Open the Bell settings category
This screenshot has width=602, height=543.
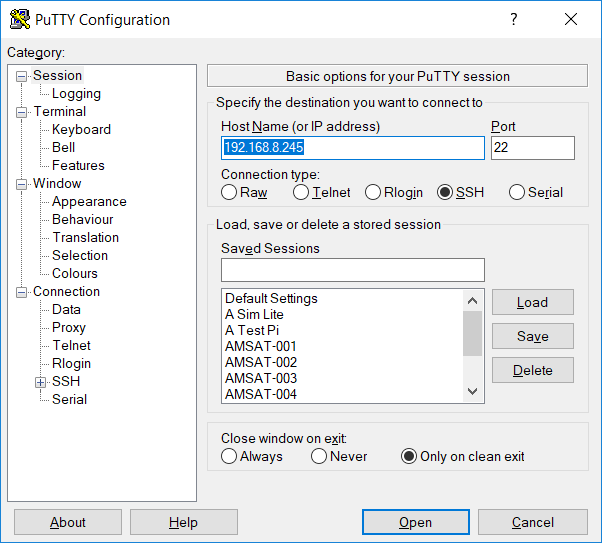coord(63,147)
